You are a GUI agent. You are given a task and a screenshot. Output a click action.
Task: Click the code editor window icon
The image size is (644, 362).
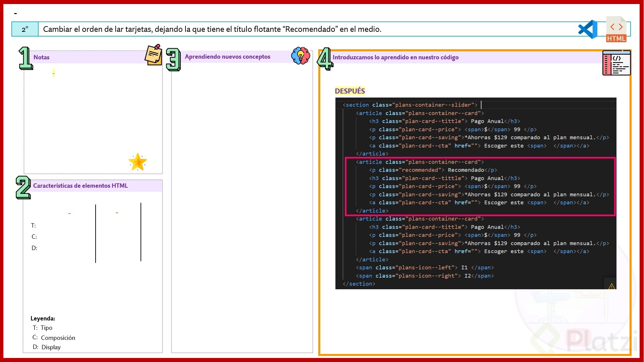(x=616, y=63)
